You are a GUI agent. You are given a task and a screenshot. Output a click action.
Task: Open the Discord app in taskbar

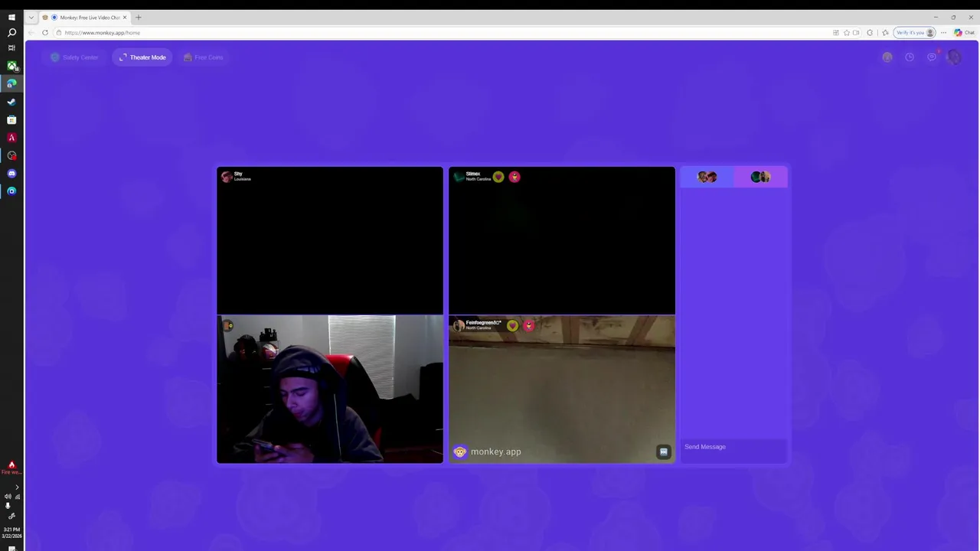coord(11,174)
